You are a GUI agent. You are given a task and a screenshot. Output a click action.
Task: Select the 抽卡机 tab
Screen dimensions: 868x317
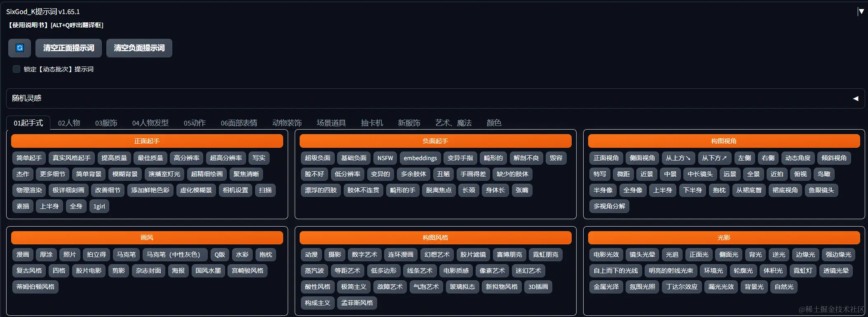point(372,123)
